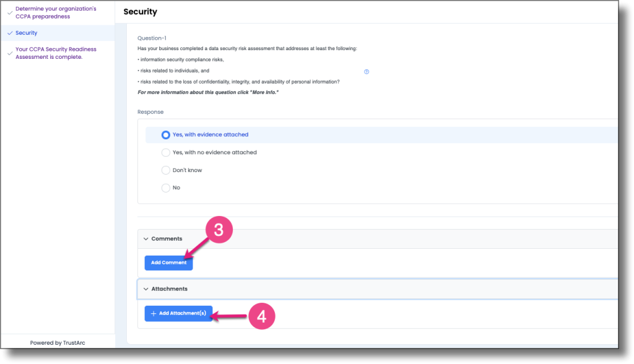Screen dimensions: 634x364
Task: Select 'Yes, with evidence attached' radio
Action: click(x=165, y=135)
